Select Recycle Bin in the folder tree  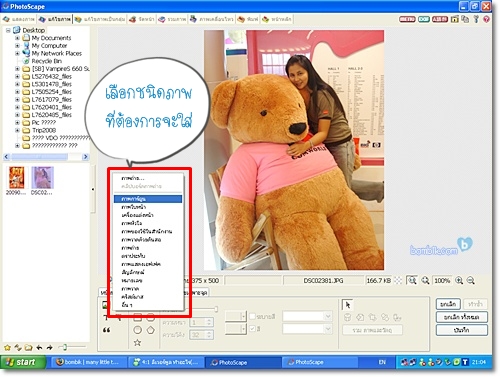[46, 61]
